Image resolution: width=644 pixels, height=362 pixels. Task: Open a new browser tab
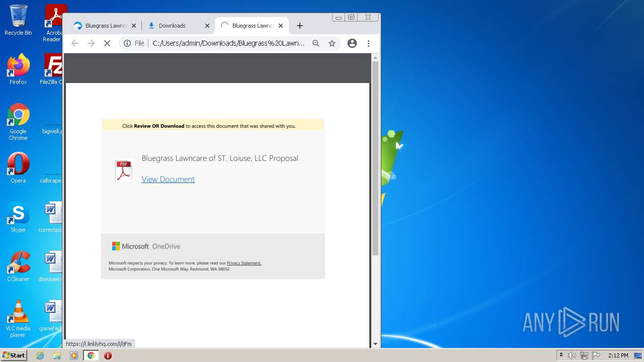300,26
